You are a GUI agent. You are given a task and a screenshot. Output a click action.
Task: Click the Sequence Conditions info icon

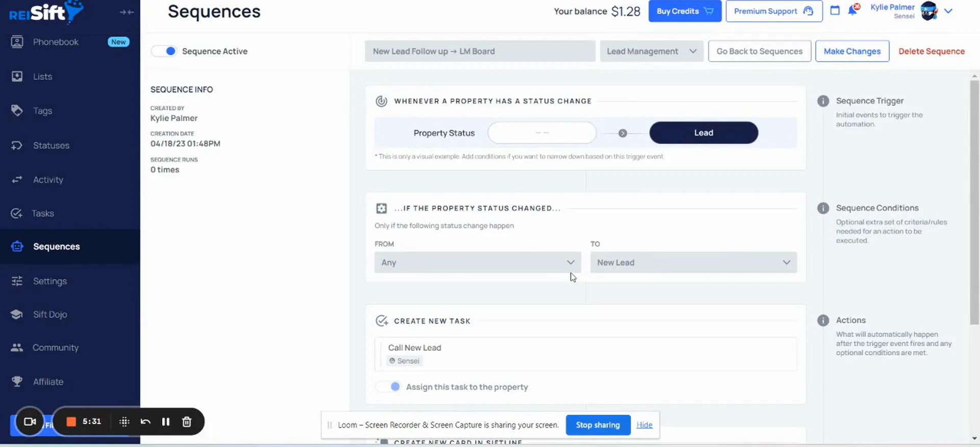(x=823, y=208)
